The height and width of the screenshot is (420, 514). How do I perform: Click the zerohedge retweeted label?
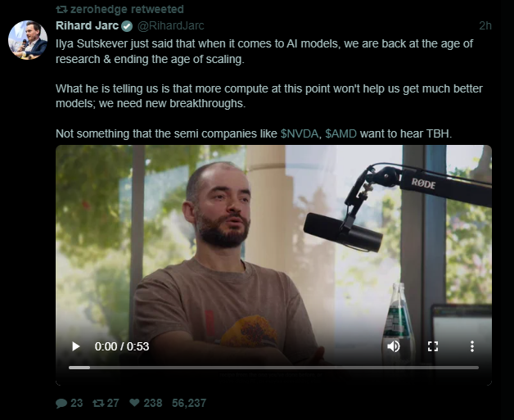[x=127, y=9]
